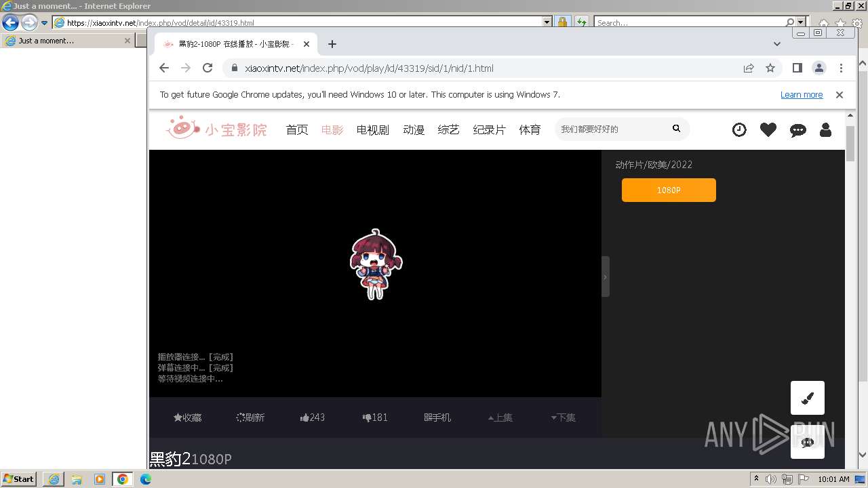This screenshot has height=488, width=868.
Task: Close the 黑豹2-1080P Chrome tab
Action: [x=307, y=44]
